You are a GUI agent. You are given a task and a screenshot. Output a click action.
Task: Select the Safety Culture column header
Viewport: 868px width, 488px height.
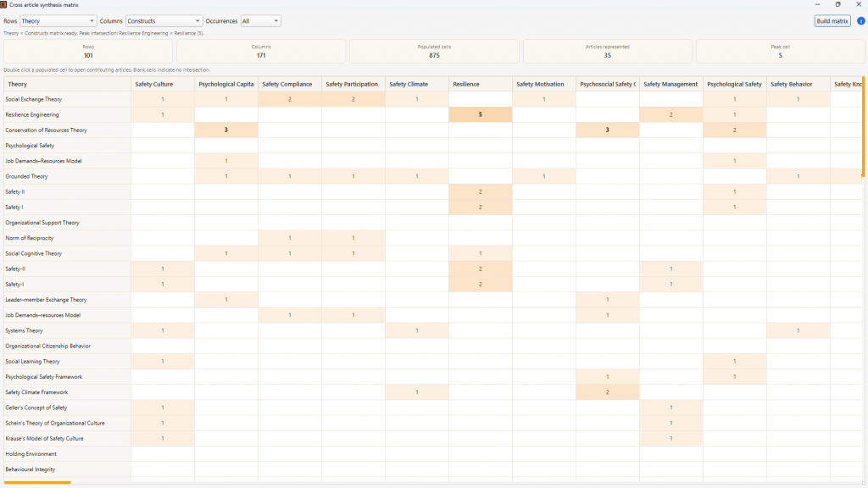[x=163, y=84]
